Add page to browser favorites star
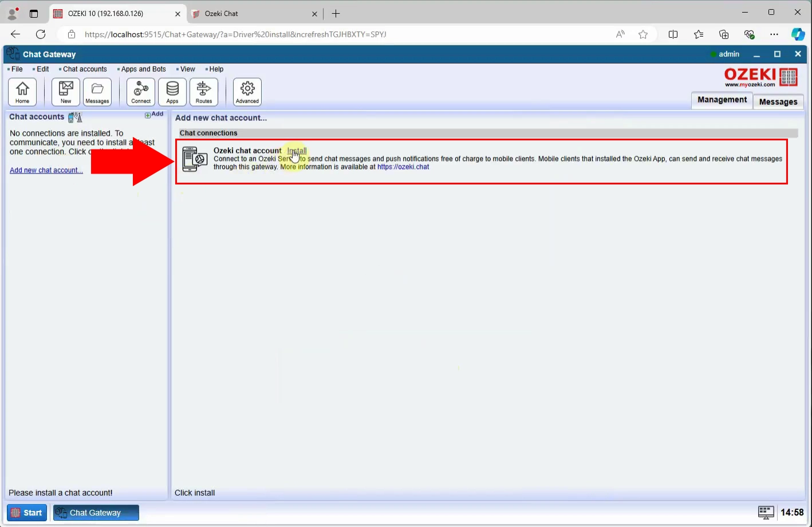 point(643,34)
